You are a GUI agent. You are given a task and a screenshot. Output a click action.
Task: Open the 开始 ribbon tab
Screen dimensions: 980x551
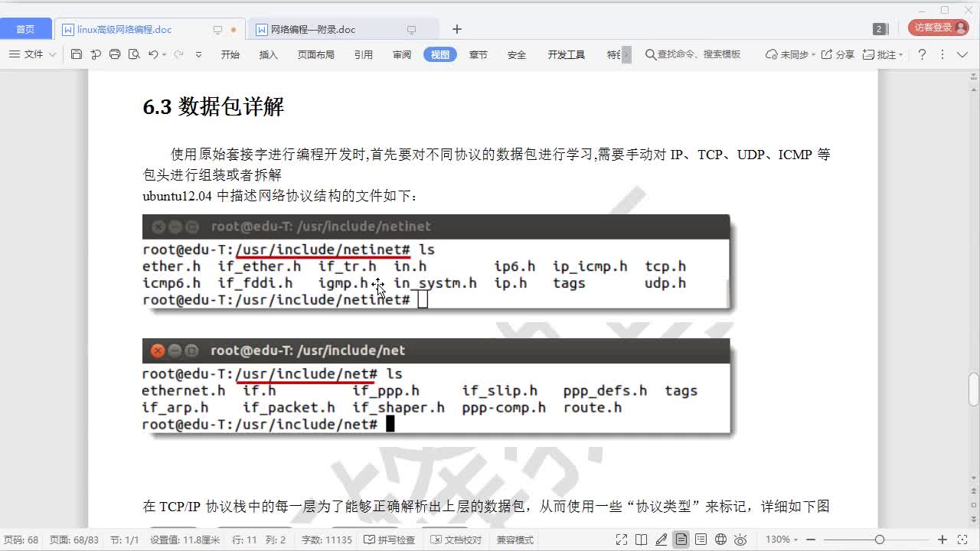pyautogui.click(x=230, y=54)
